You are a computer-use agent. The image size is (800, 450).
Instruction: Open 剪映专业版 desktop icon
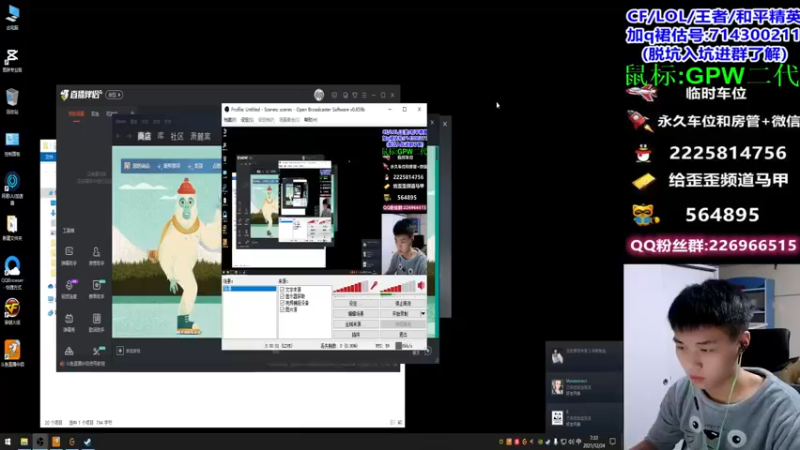[x=12, y=60]
